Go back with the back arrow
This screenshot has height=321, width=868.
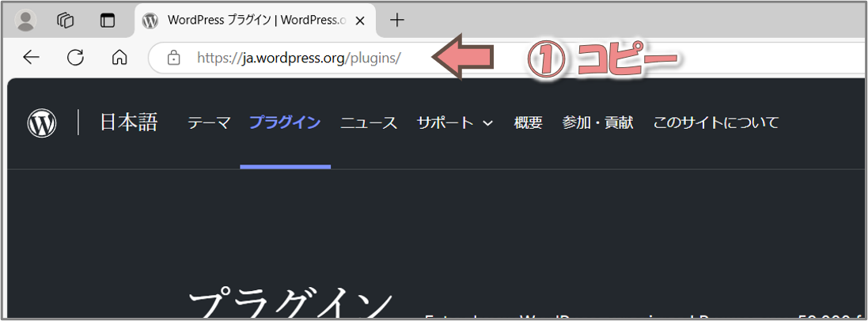click(31, 57)
